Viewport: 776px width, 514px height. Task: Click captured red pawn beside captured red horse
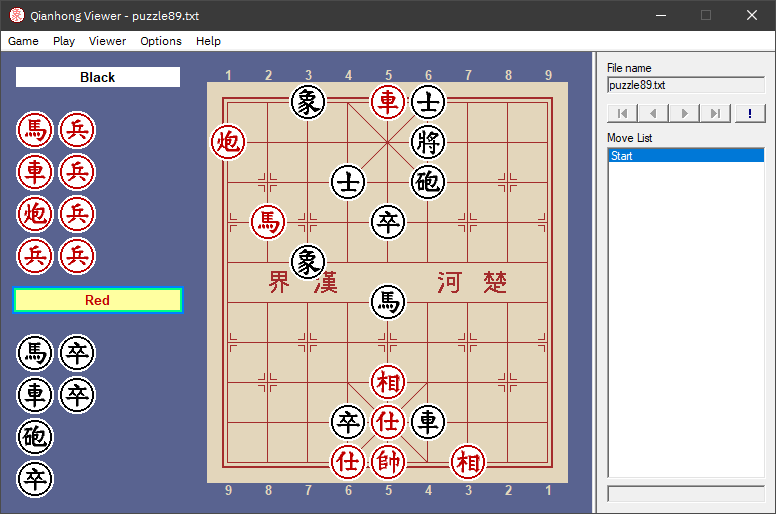coord(77,130)
